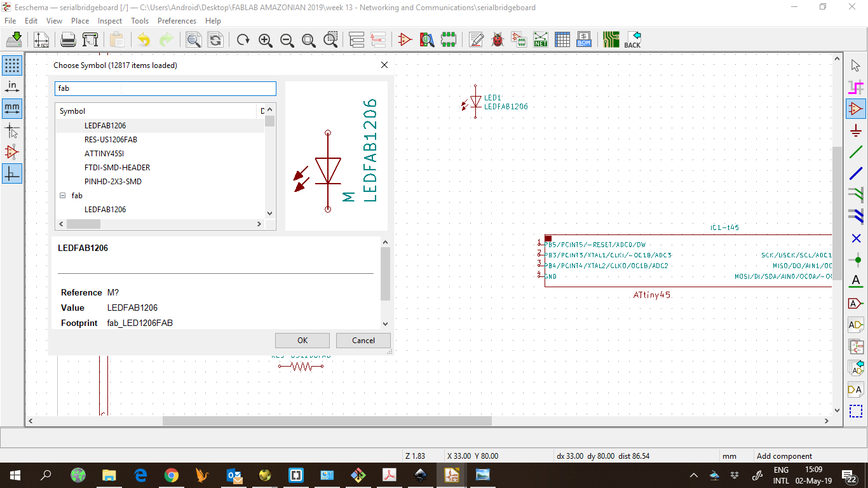
Task: Assign footprints to symbols
Action: [519, 40]
